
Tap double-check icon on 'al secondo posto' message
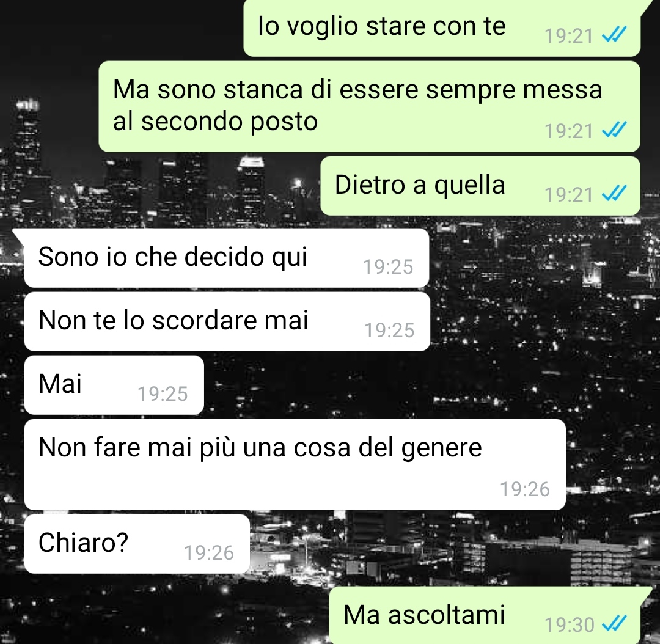click(x=614, y=130)
